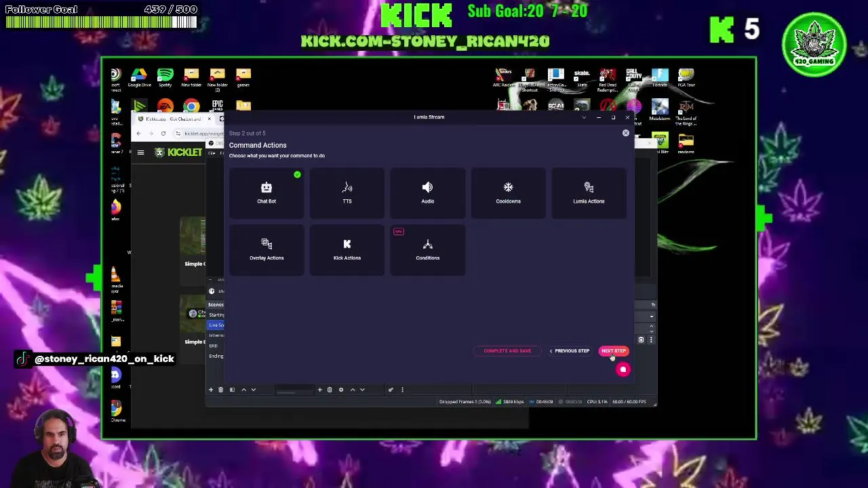Select the Live Scene item in OBS
The height and width of the screenshot is (488, 868).
point(216,325)
